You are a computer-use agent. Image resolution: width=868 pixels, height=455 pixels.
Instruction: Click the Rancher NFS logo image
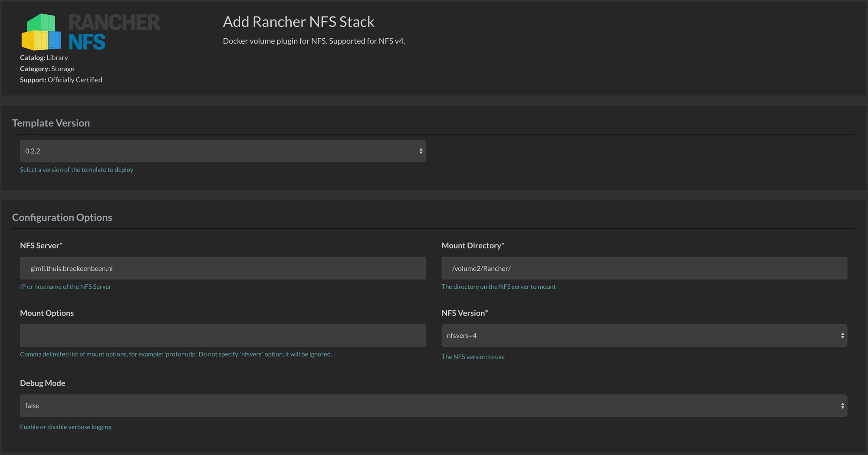tap(91, 32)
